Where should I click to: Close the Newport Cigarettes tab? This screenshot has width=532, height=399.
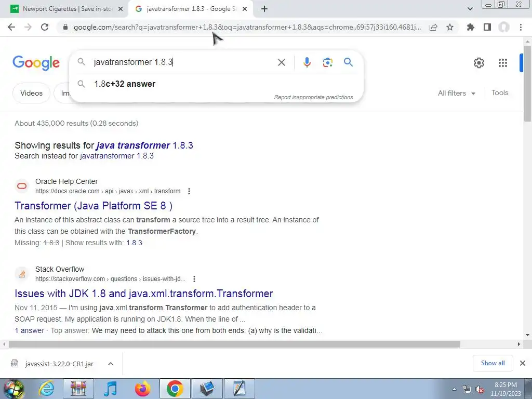121,9
